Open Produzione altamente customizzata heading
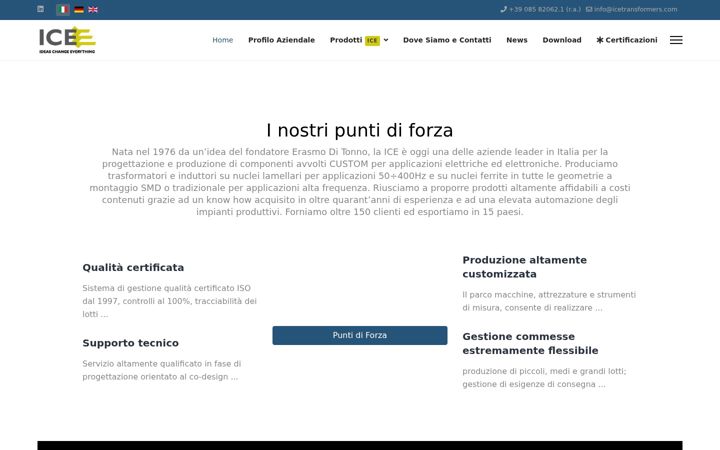 click(524, 267)
